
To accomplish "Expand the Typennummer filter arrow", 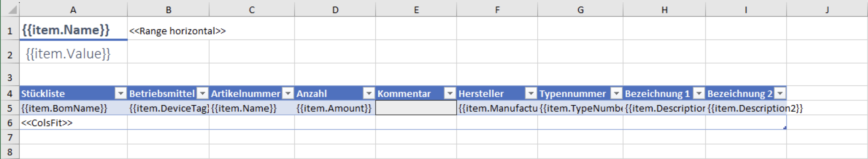I will [617, 94].
